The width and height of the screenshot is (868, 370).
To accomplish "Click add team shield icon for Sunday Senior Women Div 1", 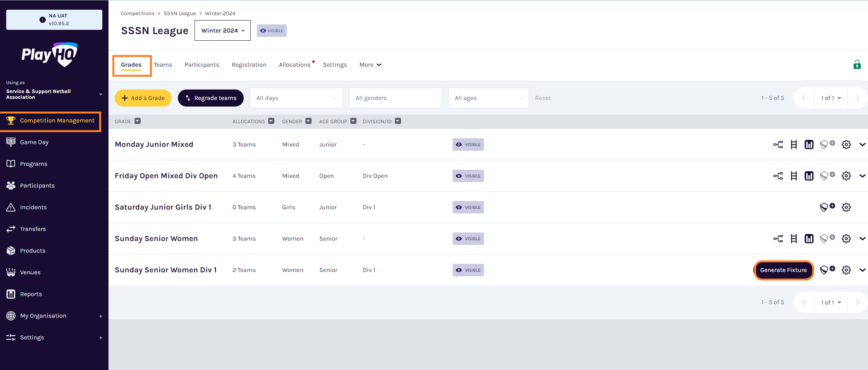I will coord(827,270).
